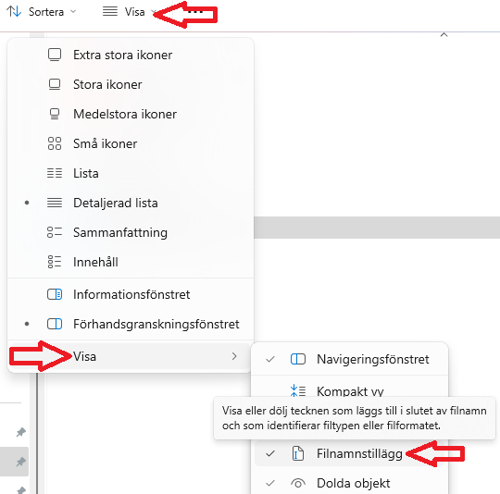Click the Sammanfattning tiles icon
Viewport: 500px width, 494px height.
tap(54, 232)
